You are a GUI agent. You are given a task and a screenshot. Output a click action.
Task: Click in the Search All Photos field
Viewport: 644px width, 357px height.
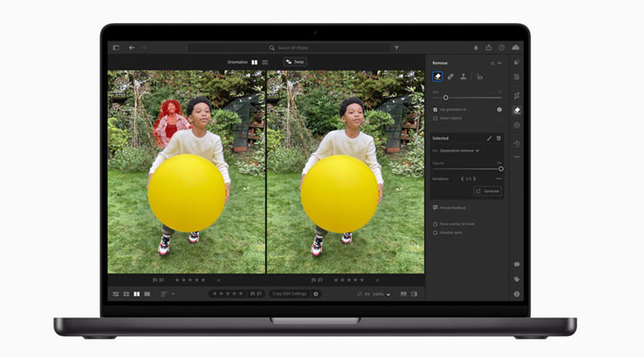[x=290, y=48]
